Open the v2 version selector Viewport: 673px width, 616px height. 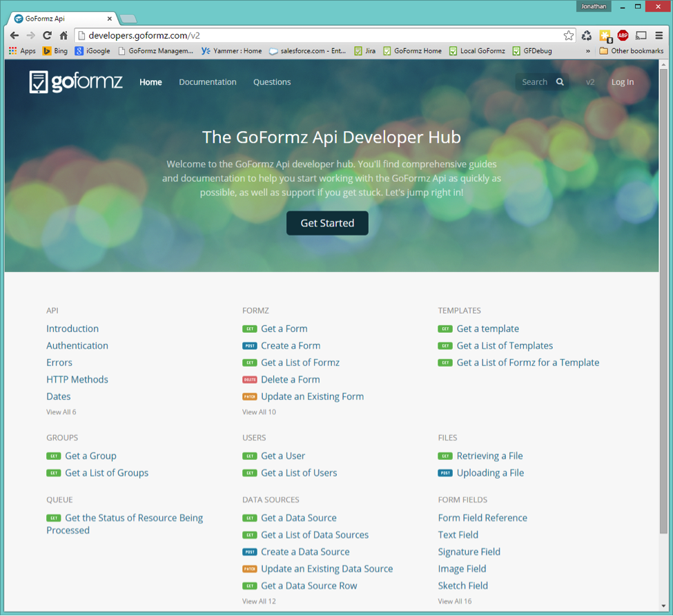click(590, 81)
